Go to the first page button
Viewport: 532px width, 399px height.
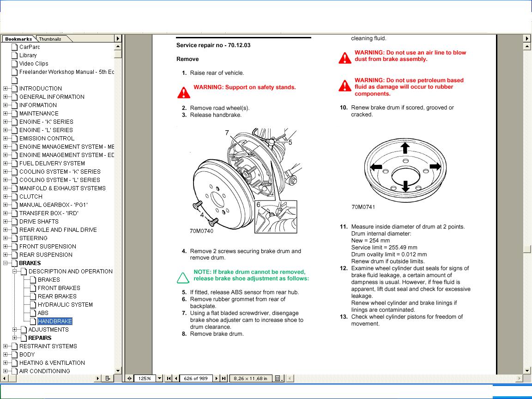click(169, 378)
